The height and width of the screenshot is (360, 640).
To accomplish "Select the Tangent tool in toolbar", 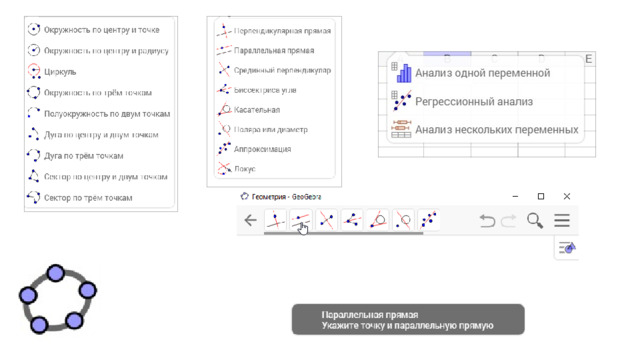I will coord(378,220).
